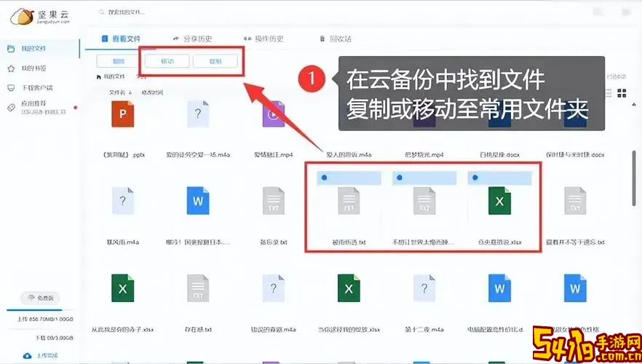Click the 免费版 free plan badge
This screenshot has width=642, height=364.
point(40,298)
